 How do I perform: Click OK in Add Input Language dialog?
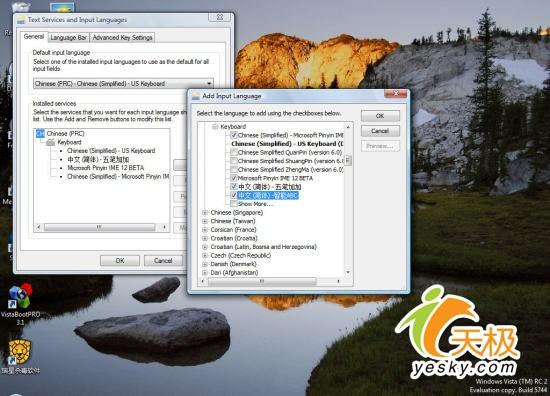380,116
